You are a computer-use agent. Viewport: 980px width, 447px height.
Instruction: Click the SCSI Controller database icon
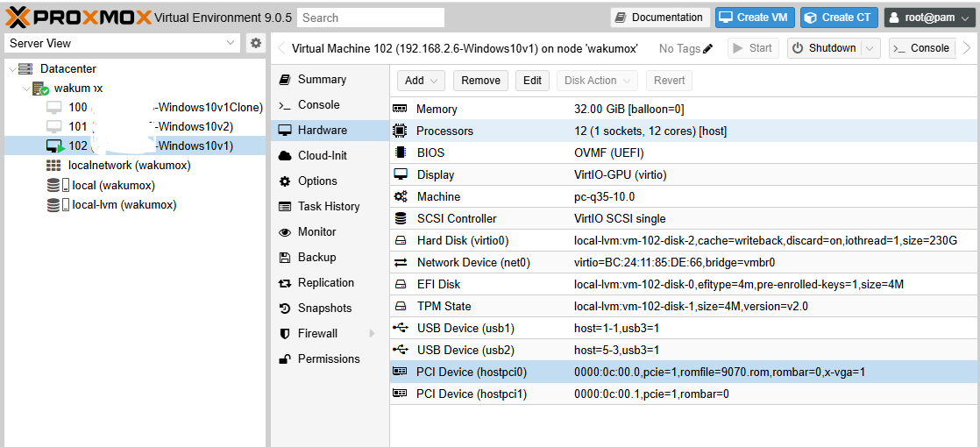(x=400, y=219)
